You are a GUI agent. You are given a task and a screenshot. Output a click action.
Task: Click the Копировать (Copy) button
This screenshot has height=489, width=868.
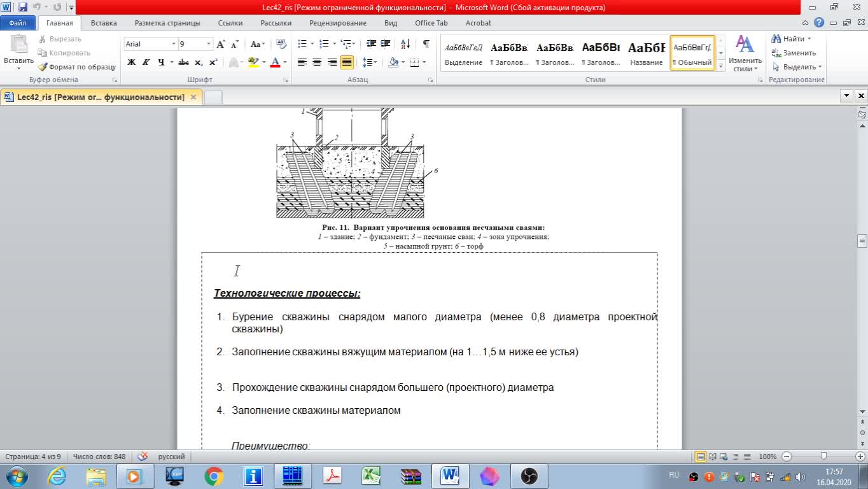[64, 53]
